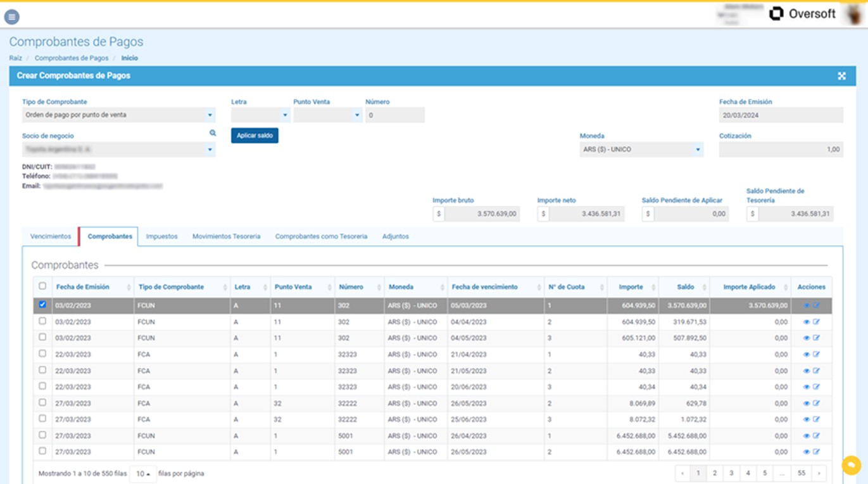Image resolution: width=868 pixels, height=484 pixels.
Task: Switch to the Impuestos tab
Action: click(x=161, y=236)
